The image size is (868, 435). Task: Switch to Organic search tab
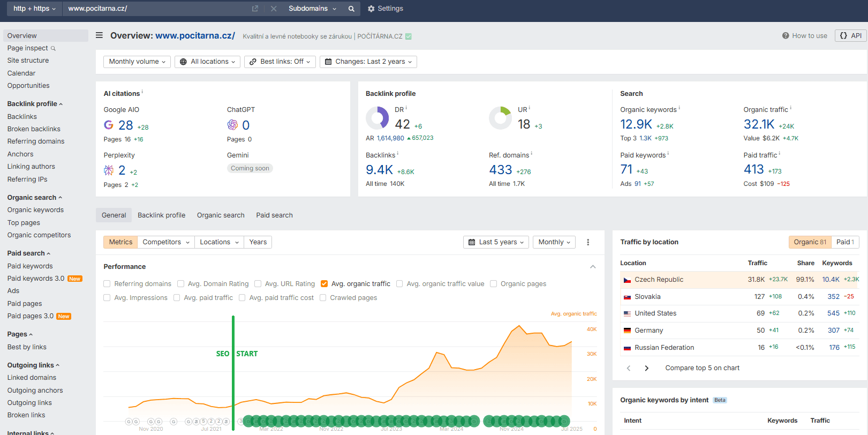[x=221, y=215]
